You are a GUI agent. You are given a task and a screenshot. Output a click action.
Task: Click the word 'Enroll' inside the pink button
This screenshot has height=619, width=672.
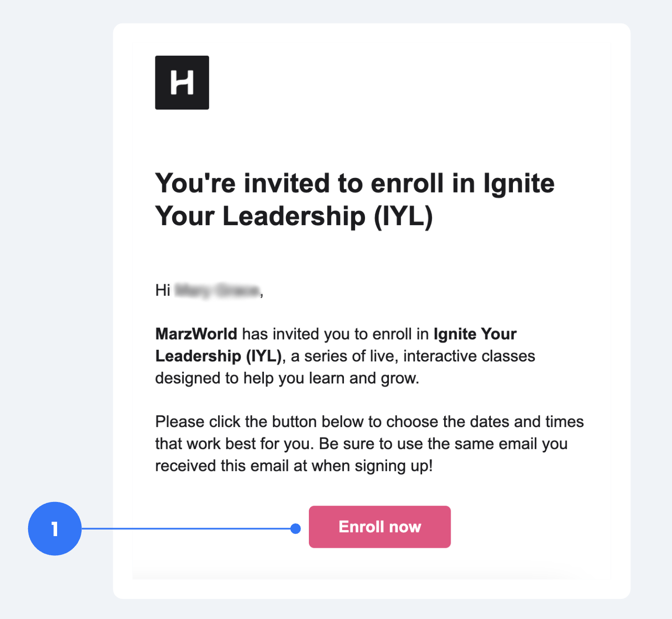tap(361, 527)
